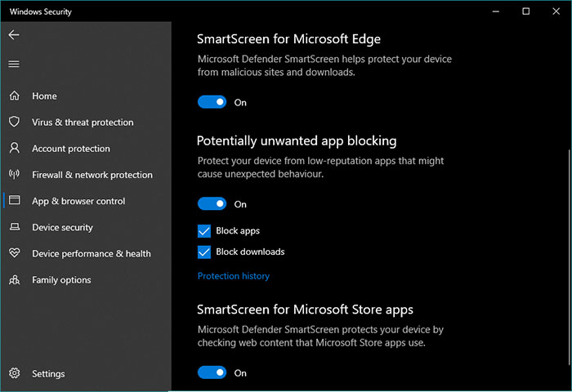The width and height of the screenshot is (572, 392).
Task: Open the hamburger navigation menu
Action: click(x=14, y=65)
